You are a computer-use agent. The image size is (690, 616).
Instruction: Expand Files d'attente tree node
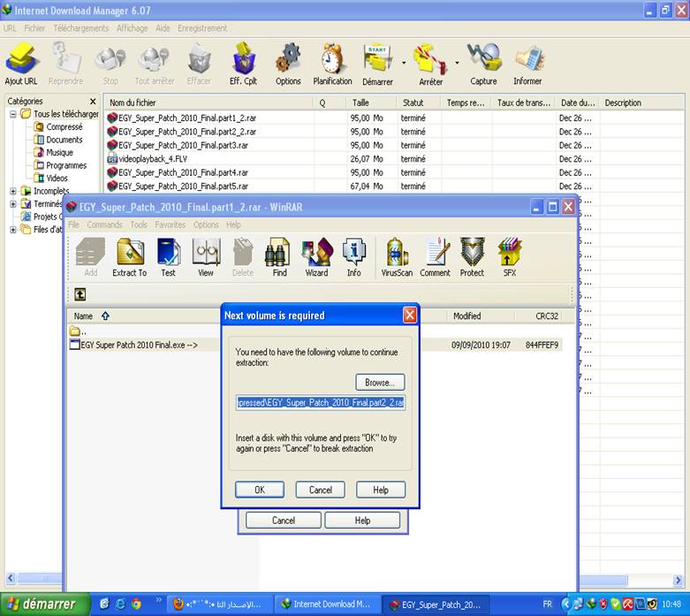(x=13, y=230)
